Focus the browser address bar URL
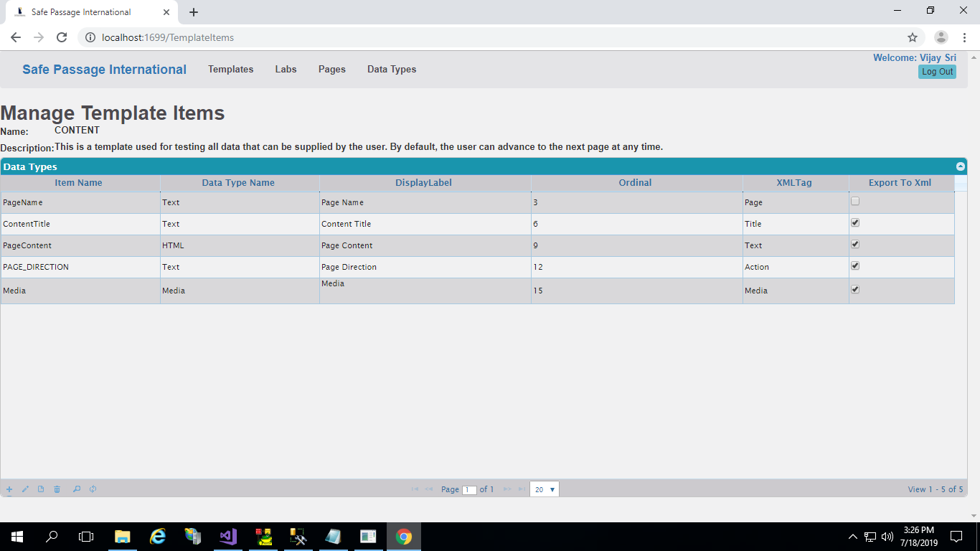Image resolution: width=980 pixels, height=551 pixels. tap(168, 37)
